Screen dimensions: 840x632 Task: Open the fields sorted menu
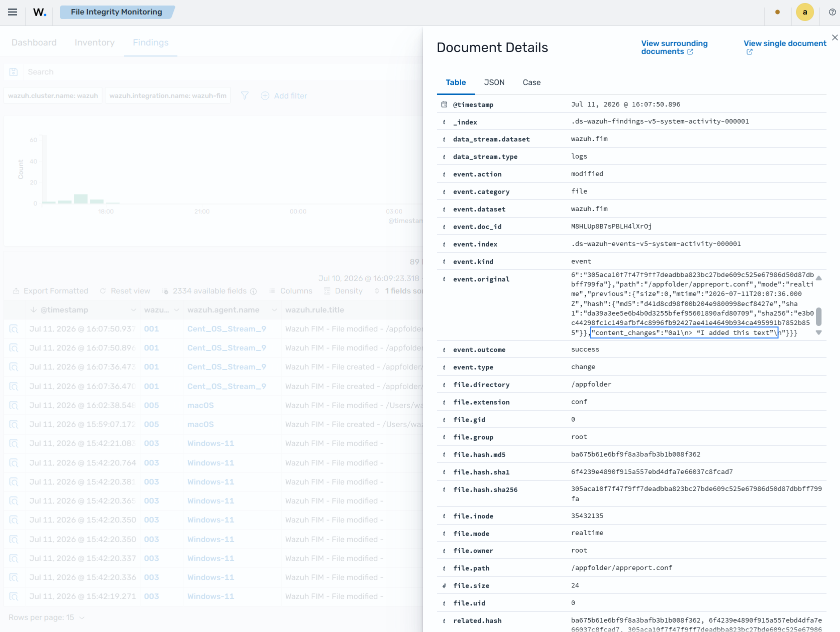point(399,291)
